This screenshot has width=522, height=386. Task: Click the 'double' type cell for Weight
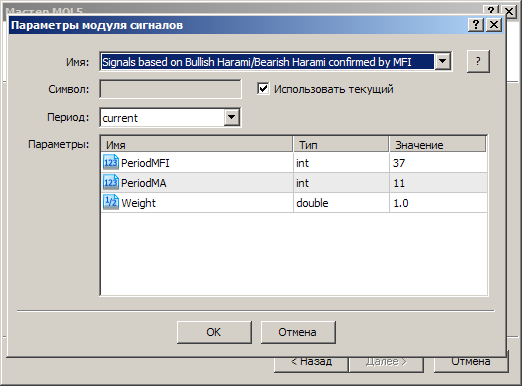[x=341, y=203]
